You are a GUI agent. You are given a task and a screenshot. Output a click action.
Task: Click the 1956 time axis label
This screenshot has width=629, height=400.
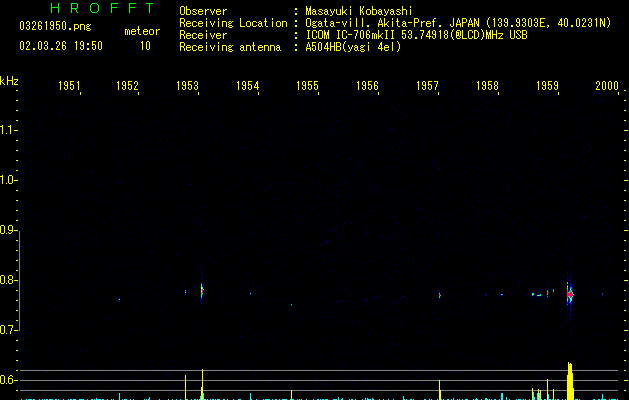(x=367, y=86)
